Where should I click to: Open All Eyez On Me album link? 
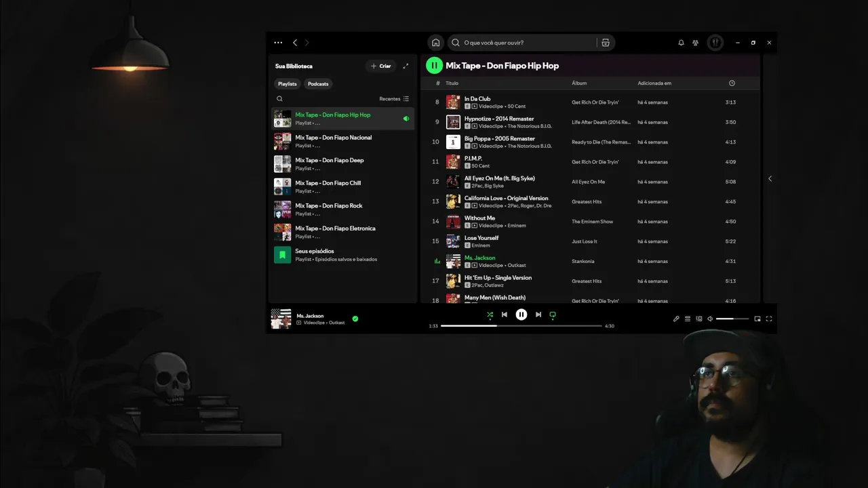click(588, 182)
